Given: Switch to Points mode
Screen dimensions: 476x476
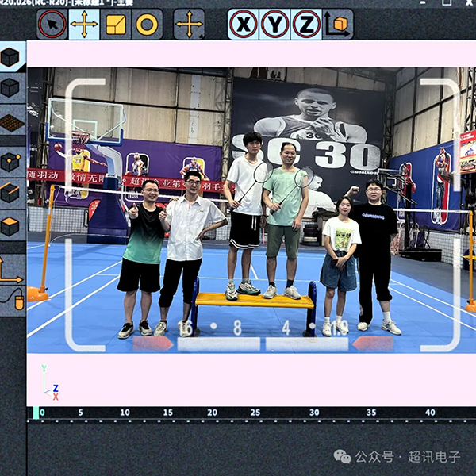Looking at the screenshot, I should point(10,162).
